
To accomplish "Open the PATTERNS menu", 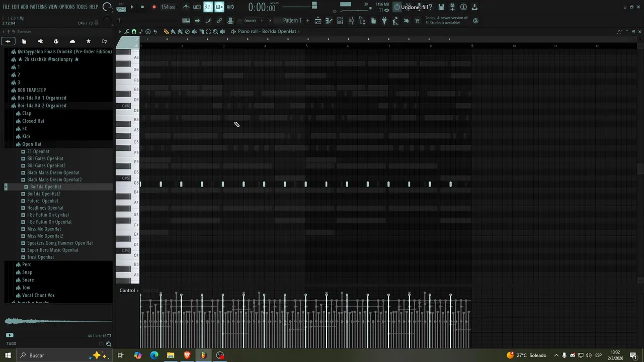I will pyautogui.click(x=38, y=7).
